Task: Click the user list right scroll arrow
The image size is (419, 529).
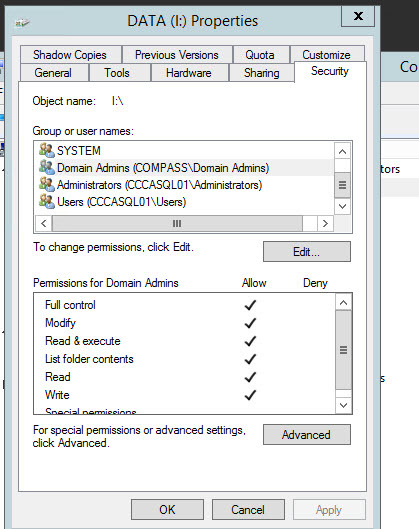Action: click(325, 223)
